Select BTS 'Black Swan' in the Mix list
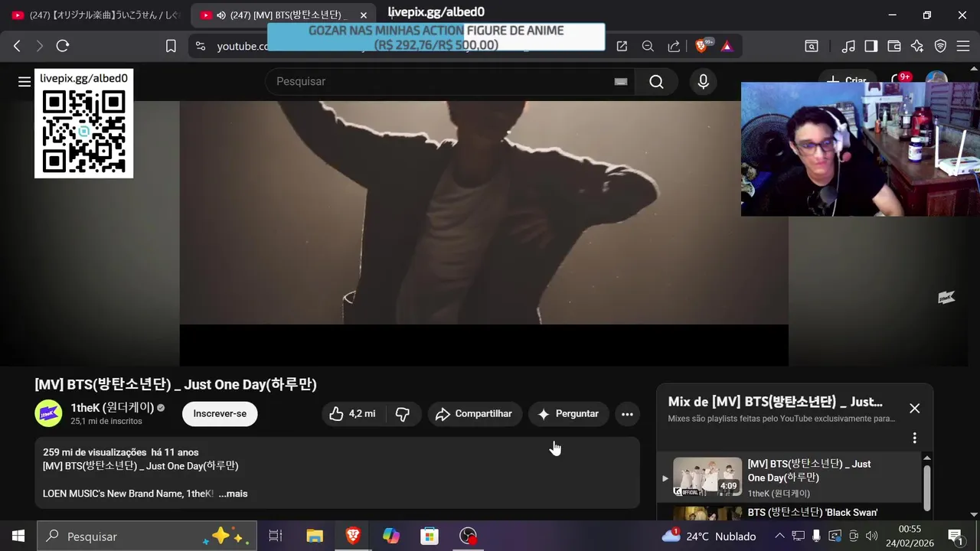The height and width of the screenshot is (551, 980). pos(812,512)
